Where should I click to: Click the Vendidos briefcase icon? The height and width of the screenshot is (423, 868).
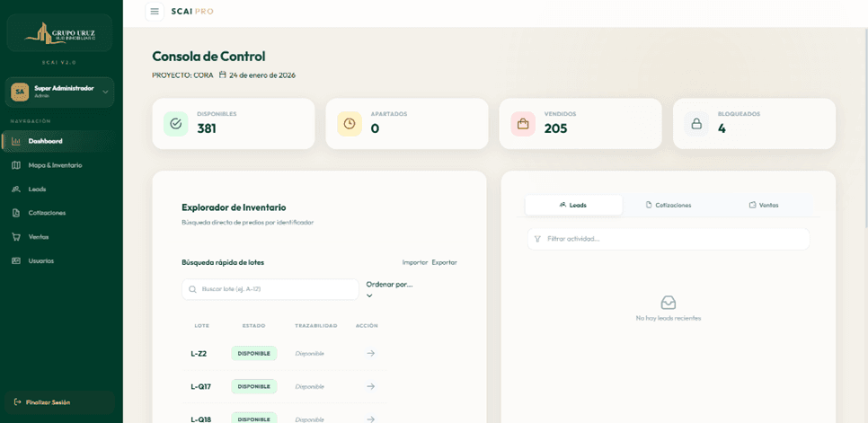pyautogui.click(x=523, y=124)
